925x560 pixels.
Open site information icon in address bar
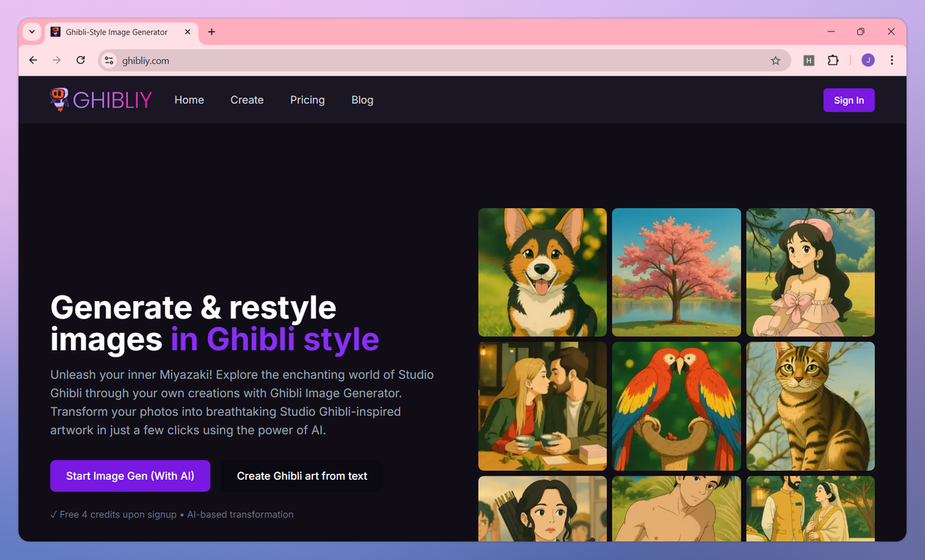[109, 60]
